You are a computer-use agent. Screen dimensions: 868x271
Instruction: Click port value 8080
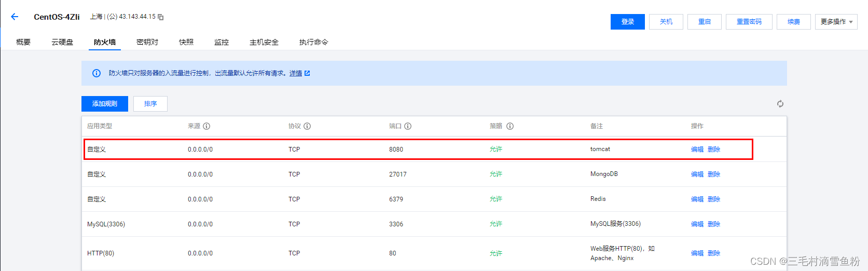click(396, 150)
